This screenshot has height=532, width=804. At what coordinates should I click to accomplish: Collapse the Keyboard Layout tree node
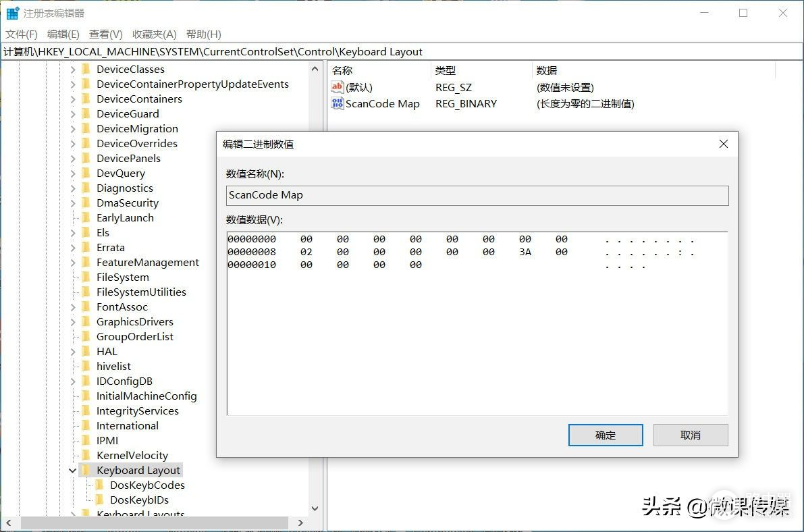point(73,471)
